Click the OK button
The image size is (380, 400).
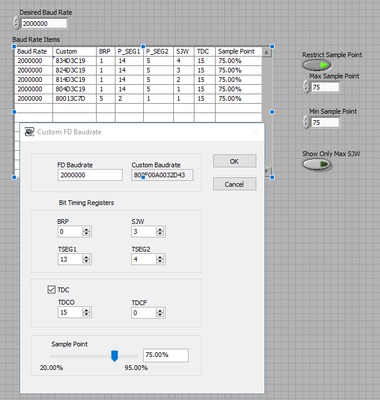click(235, 161)
